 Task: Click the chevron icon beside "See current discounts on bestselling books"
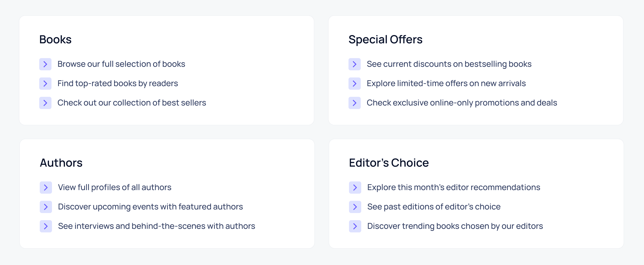355,64
